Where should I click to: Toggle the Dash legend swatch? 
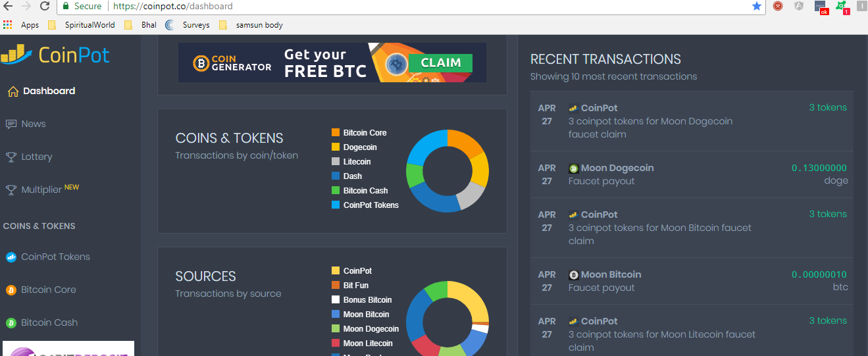(x=336, y=176)
